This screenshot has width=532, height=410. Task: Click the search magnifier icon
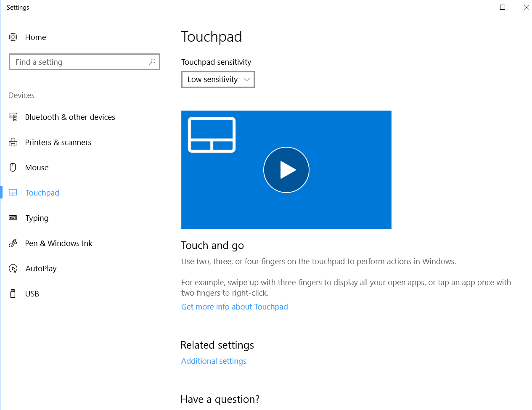pos(152,62)
